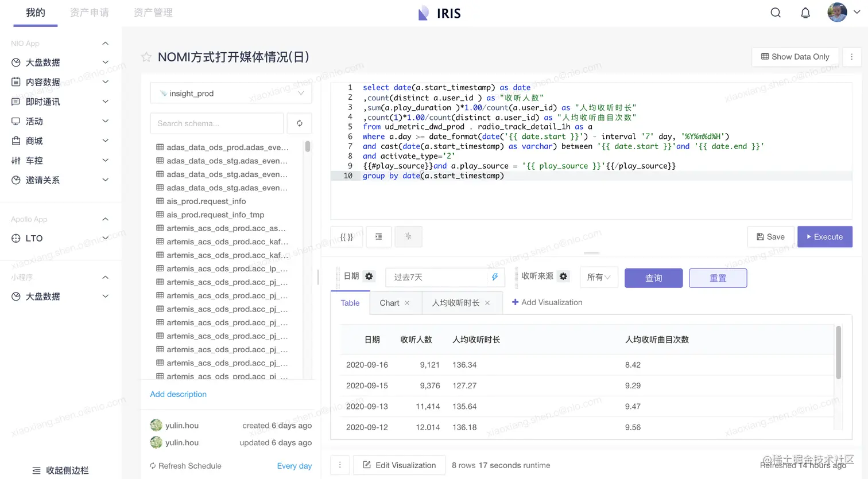868x479 pixels.
Task: Select table ais_prod.request_info_tmp
Action: coord(216,215)
